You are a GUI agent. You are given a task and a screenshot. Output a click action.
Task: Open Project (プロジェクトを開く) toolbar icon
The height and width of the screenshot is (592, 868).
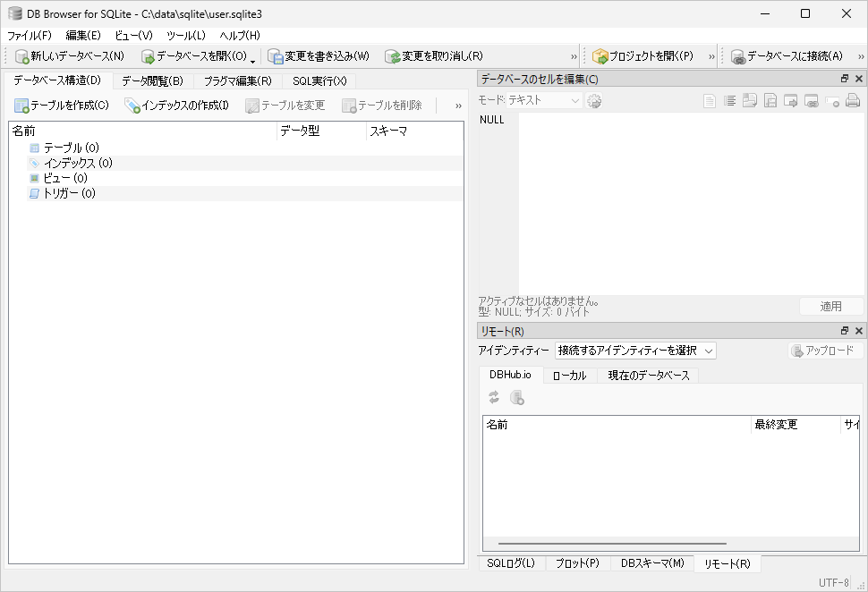[600, 56]
